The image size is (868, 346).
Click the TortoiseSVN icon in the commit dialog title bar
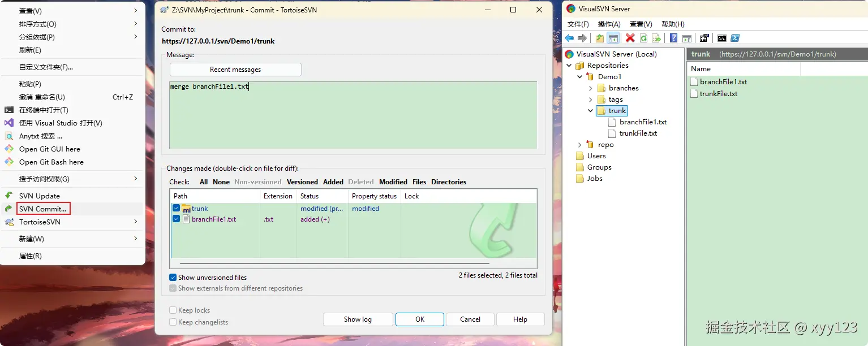point(164,10)
